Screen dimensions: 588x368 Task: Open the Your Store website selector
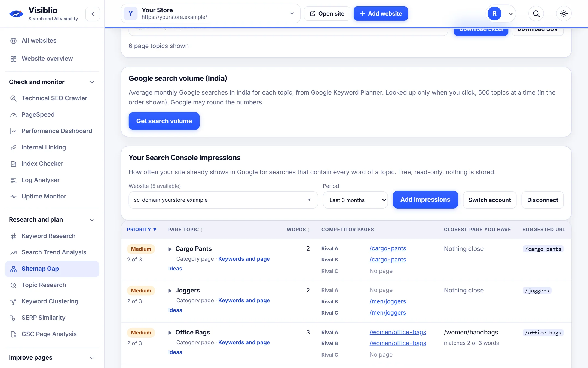point(210,14)
